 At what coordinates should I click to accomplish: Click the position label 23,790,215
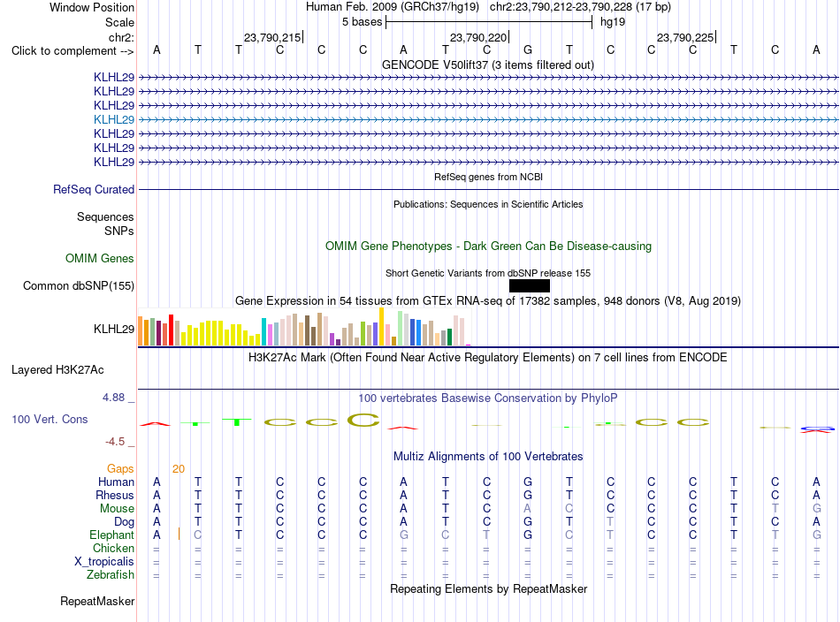point(272,37)
